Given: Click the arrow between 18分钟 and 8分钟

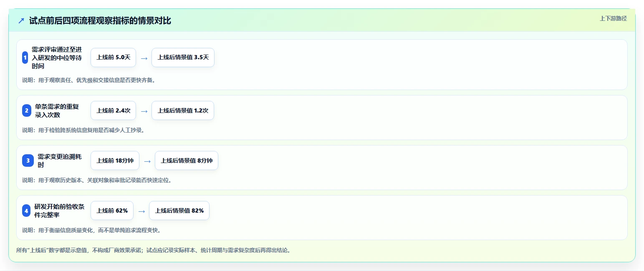Looking at the screenshot, I should [147, 161].
